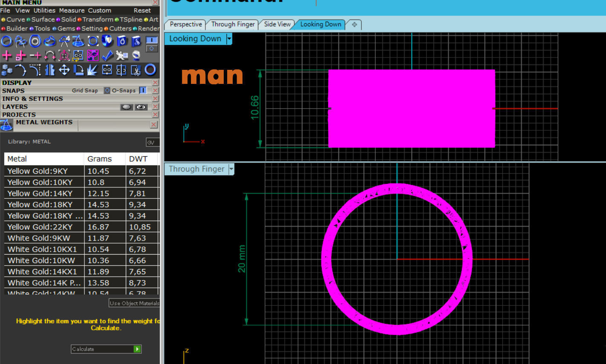Open the Utilities menu
The width and height of the screenshot is (606, 364).
coord(44,10)
